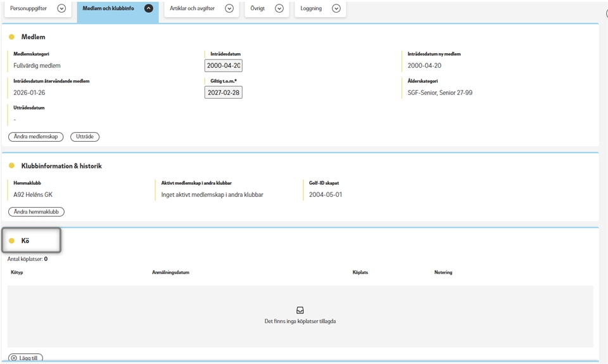Expand the Personuppgifter chevron icon

(x=61, y=8)
